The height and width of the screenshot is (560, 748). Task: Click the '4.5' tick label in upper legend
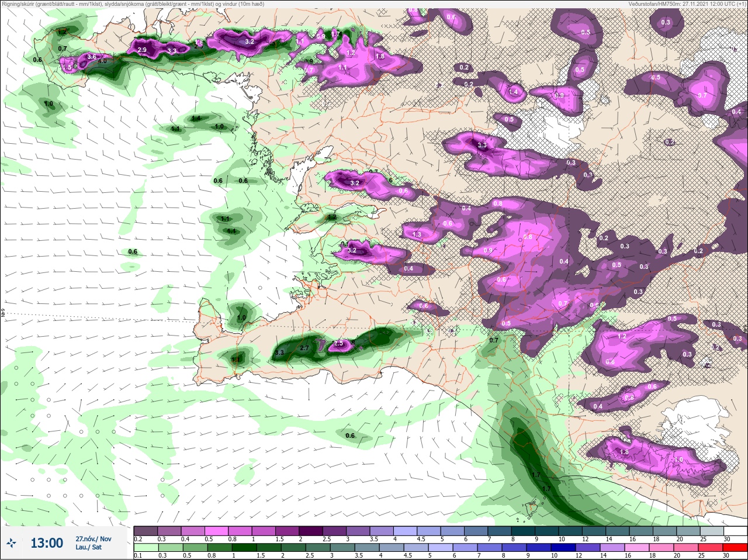[421, 539]
